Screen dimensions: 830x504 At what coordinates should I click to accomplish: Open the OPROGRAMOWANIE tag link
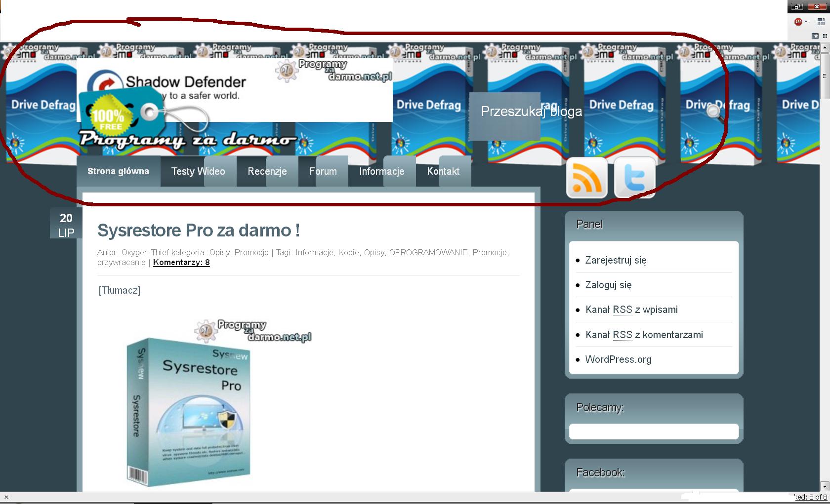click(428, 252)
